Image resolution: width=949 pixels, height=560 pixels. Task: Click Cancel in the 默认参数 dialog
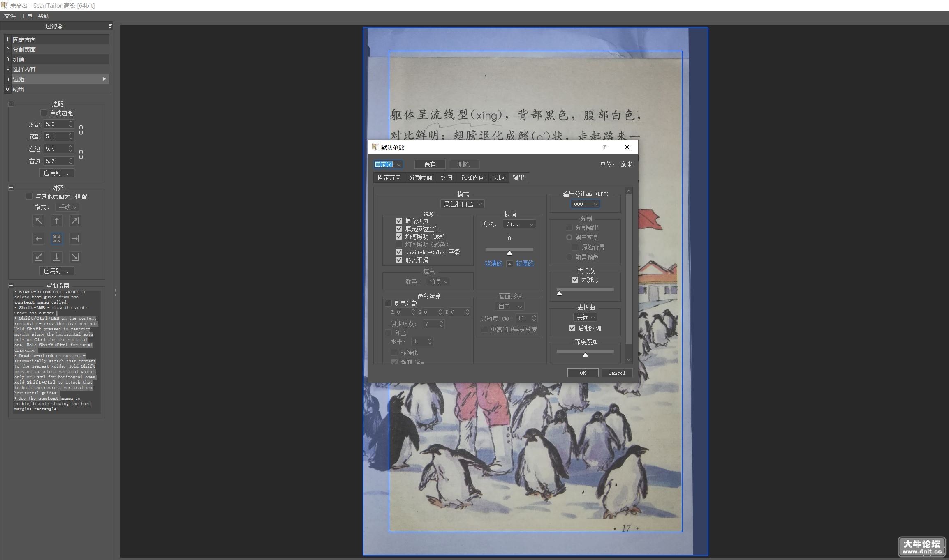click(x=617, y=373)
